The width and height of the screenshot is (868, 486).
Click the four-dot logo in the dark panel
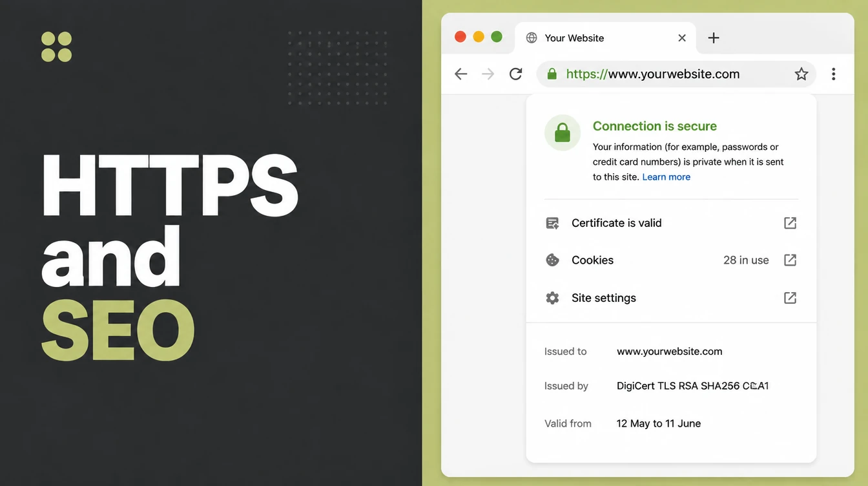click(56, 47)
